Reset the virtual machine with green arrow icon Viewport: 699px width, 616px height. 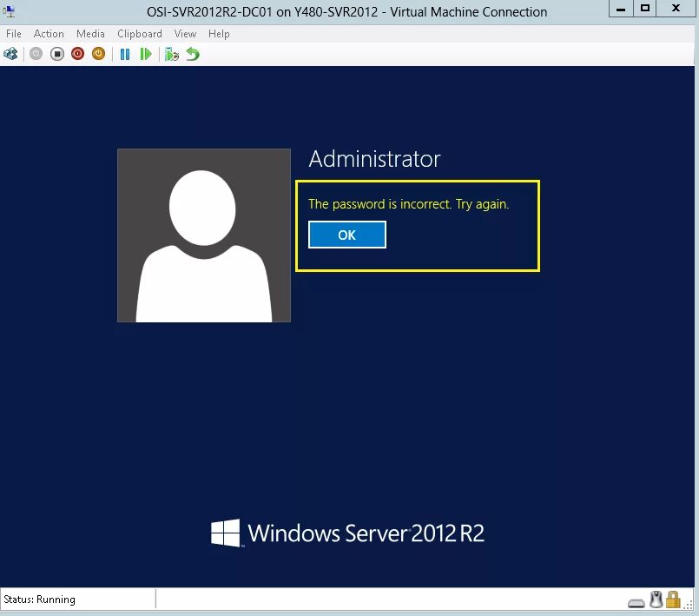tap(148, 53)
